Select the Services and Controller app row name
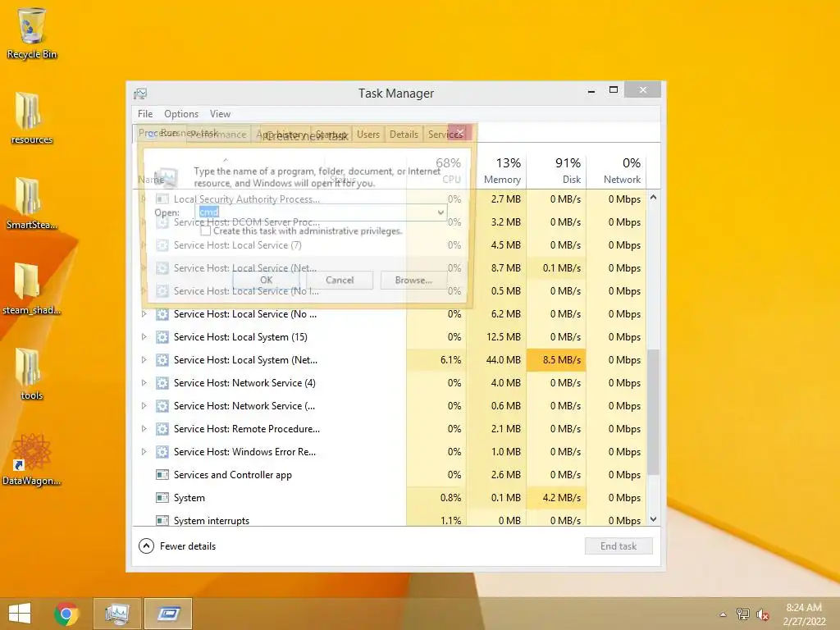The width and height of the screenshot is (840, 630). [x=232, y=475]
